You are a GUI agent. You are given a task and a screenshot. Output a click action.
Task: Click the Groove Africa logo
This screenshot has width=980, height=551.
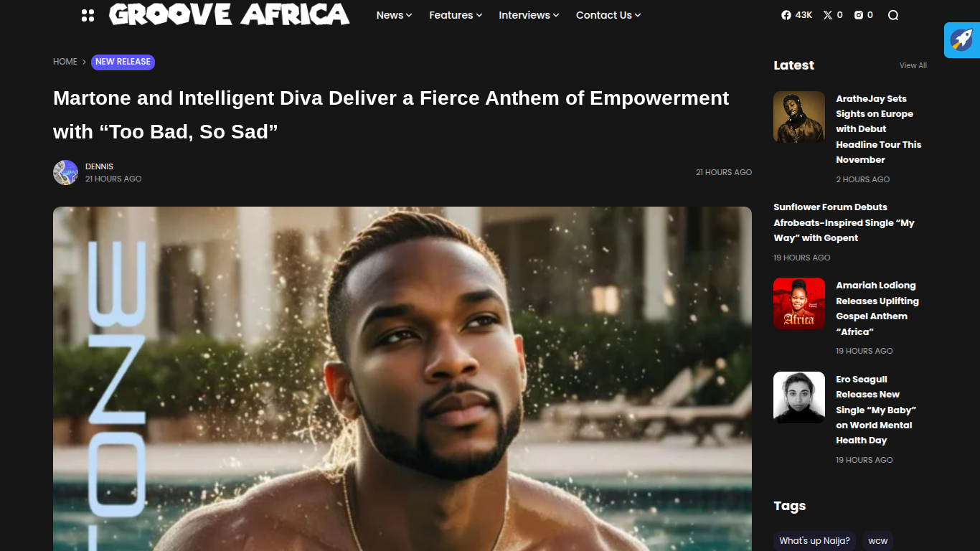[230, 14]
